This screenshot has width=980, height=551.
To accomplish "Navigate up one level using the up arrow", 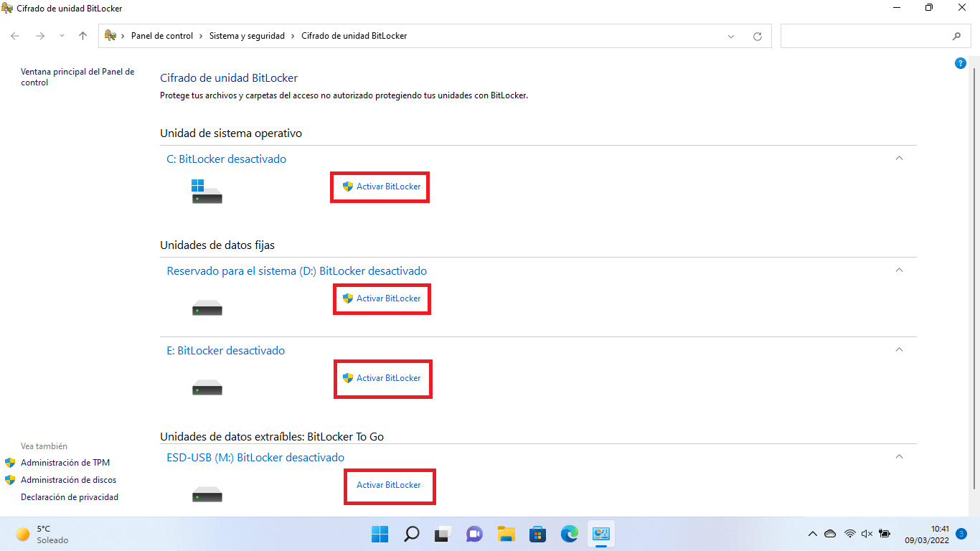I will click(x=83, y=35).
